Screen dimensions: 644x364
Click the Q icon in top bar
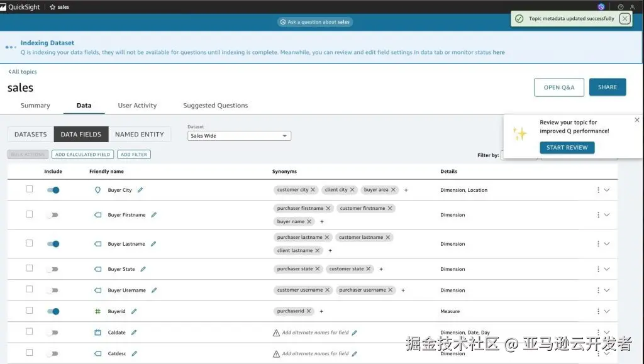pos(601,7)
